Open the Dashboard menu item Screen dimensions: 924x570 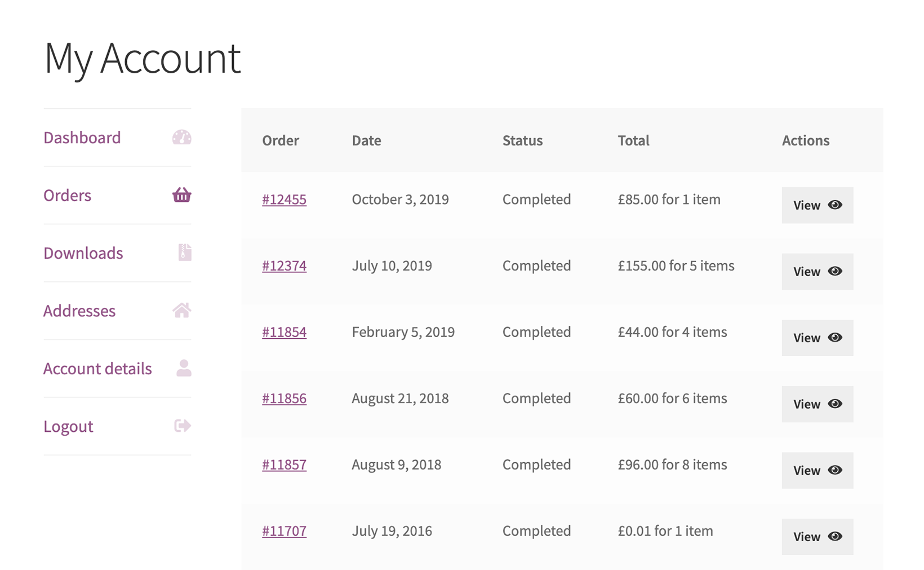[x=82, y=138]
